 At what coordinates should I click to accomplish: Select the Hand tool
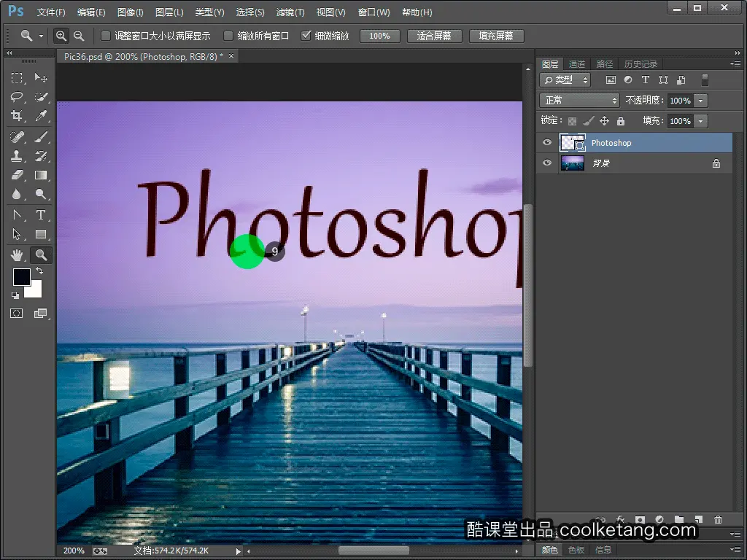pos(17,255)
